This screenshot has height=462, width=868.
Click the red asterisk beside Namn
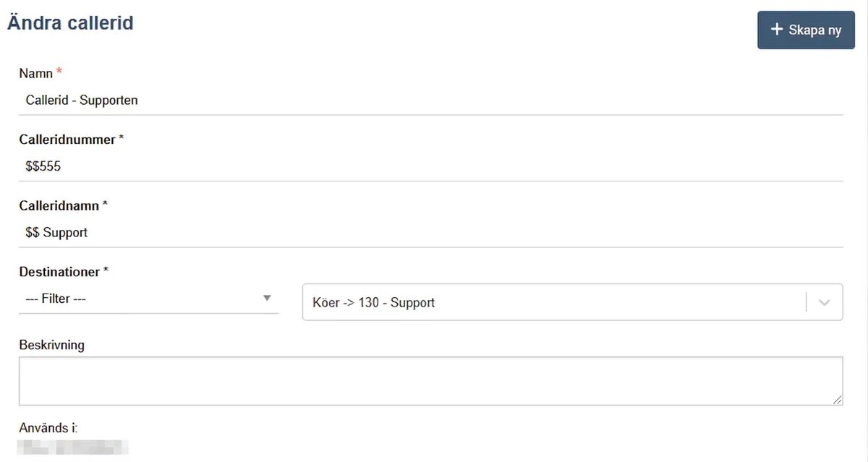[x=59, y=72]
